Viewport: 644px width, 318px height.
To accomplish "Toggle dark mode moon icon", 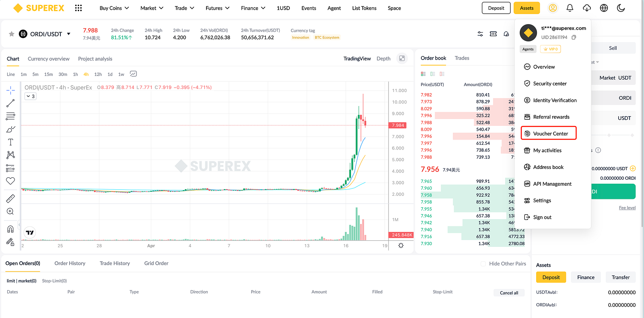I will [x=621, y=8].
